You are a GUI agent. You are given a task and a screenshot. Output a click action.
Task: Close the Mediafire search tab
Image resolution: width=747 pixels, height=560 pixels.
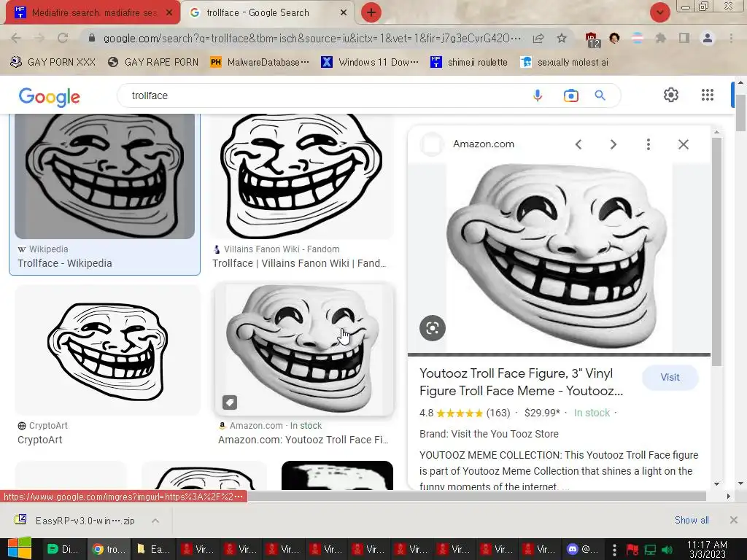(x=169, y=13)
